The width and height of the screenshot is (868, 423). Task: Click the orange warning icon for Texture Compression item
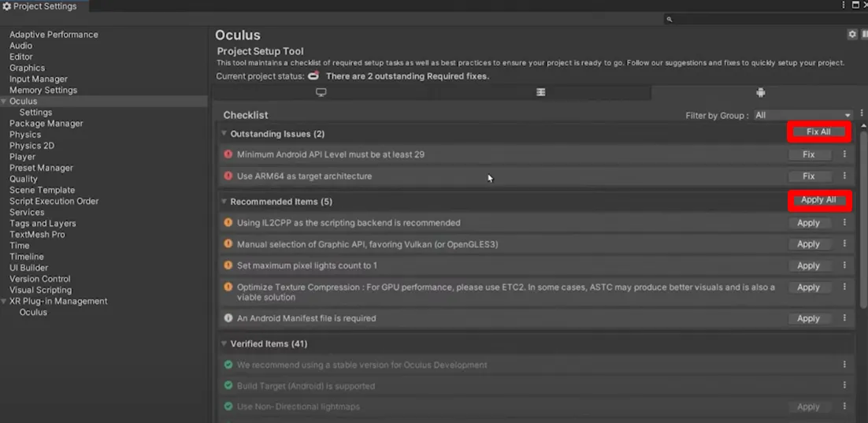[x=228, y=287]
